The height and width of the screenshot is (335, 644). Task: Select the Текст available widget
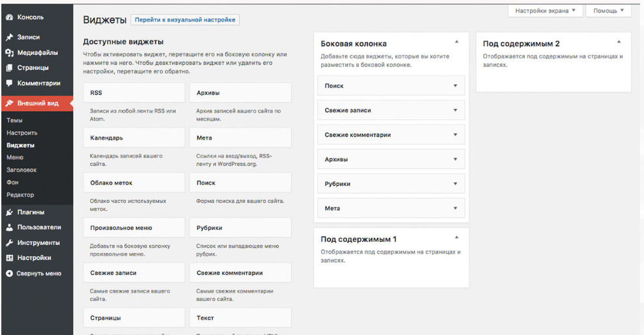click(240, 318)
